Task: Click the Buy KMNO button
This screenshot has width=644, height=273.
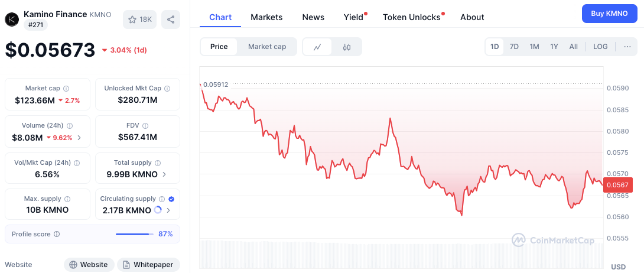Action: tap(609, 14)
